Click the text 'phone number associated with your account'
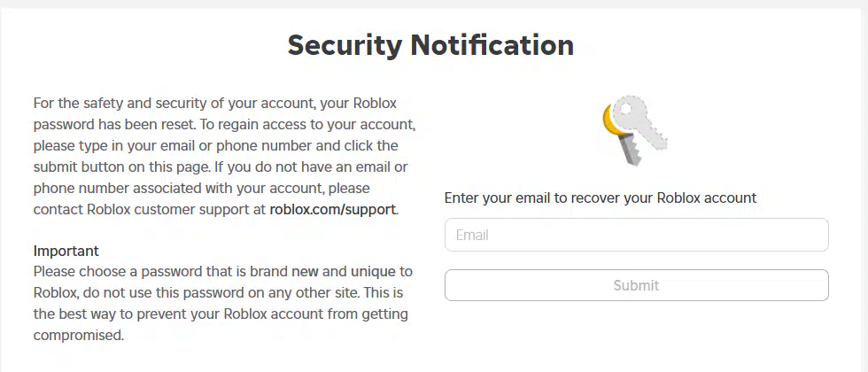Image resolution: width=868 pixels, height=372 pixels. (179, 188)
